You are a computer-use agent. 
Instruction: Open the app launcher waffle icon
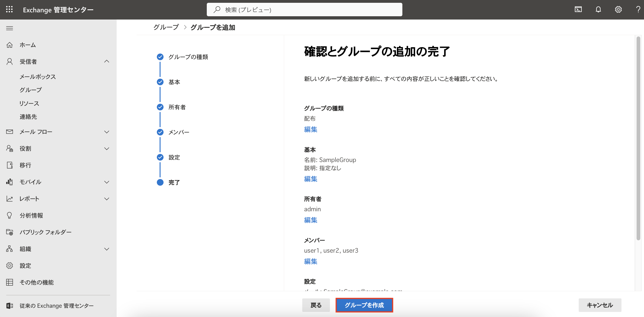9,10
